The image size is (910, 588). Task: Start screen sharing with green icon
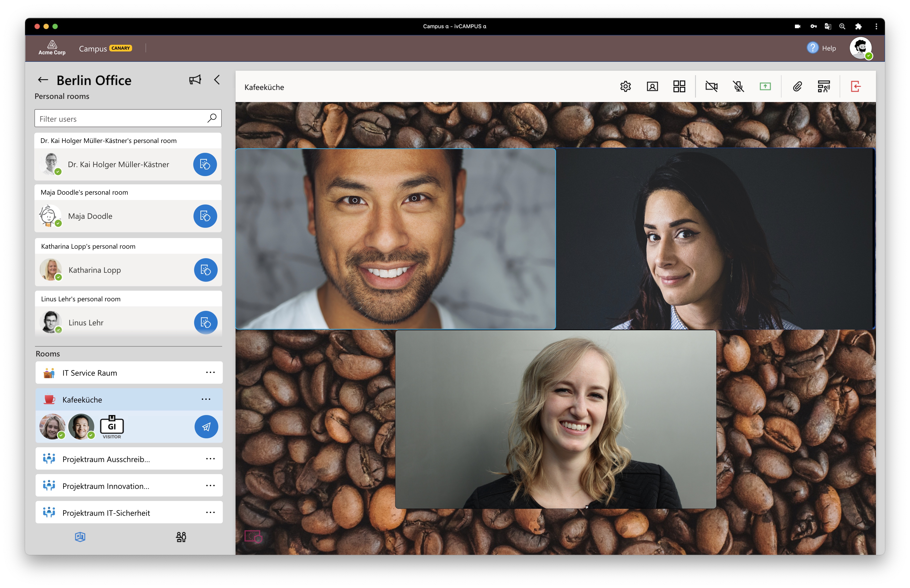click(x=765, y=87)
